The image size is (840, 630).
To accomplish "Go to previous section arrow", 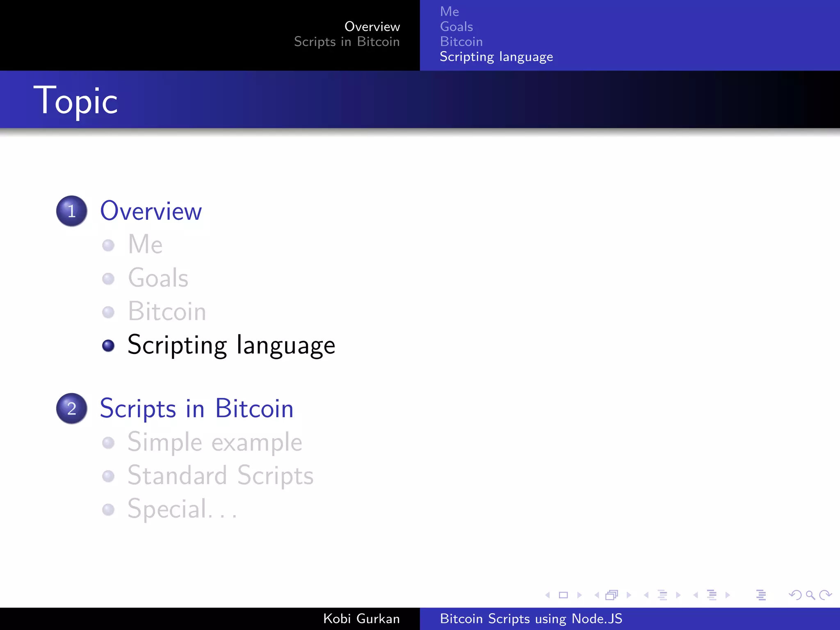I will click(696, 595).
